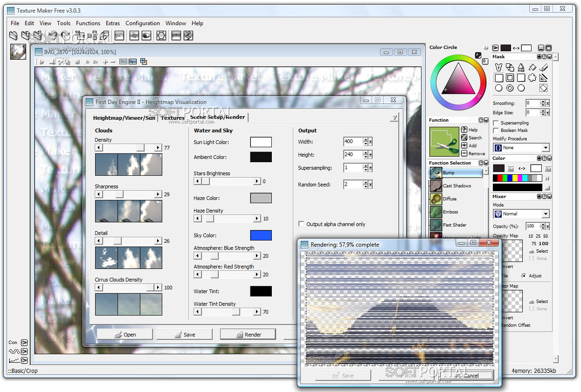
Task: Select the dashed diamond mask tool
Action: (544, 88)
